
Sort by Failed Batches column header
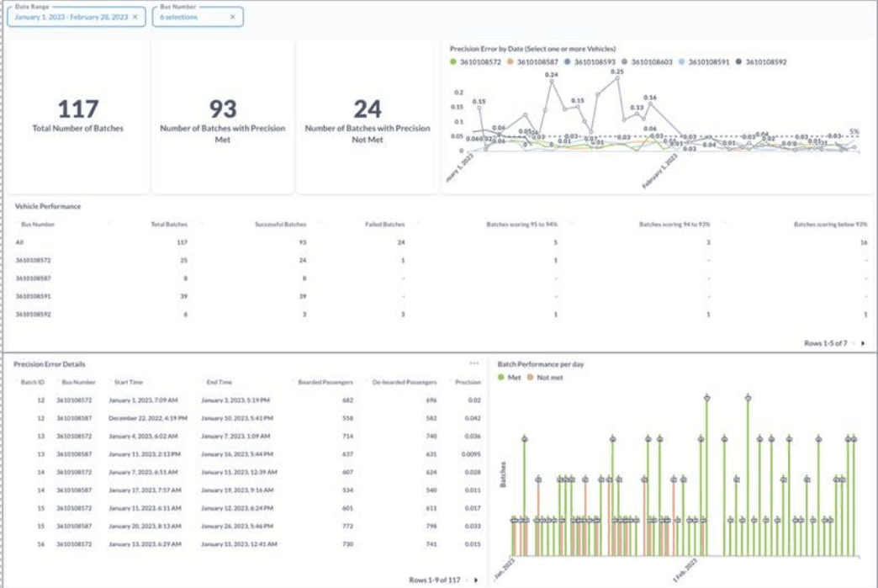click(x=384, y=225)
